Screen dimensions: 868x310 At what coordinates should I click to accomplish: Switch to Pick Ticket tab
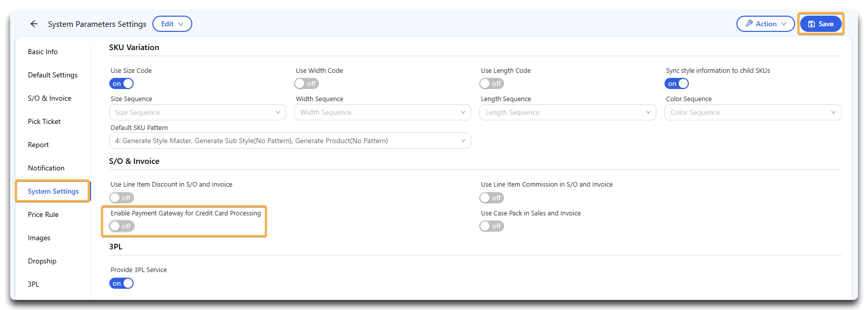tap(44, 121)
